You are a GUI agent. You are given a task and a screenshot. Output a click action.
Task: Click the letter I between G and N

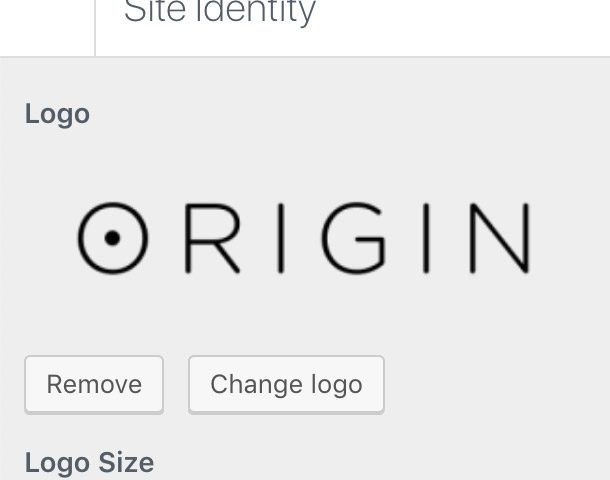point(426,238)
